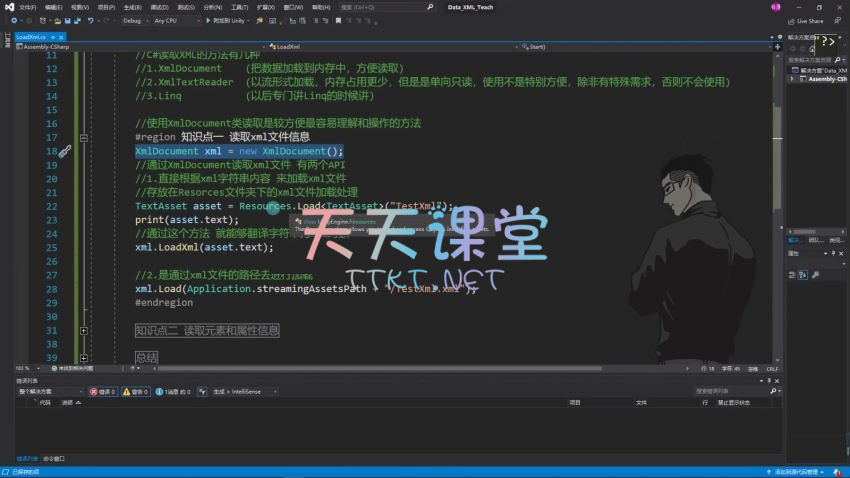The height and width of the screenshot is (478, 850).
Task: Click the undo arrow in the toolbar
Action: tap(91, 20)
